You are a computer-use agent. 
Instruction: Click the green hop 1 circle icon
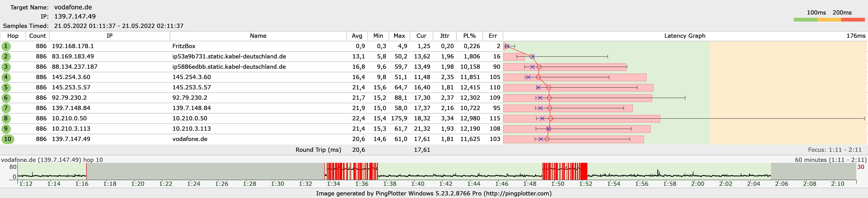[6, 46]
